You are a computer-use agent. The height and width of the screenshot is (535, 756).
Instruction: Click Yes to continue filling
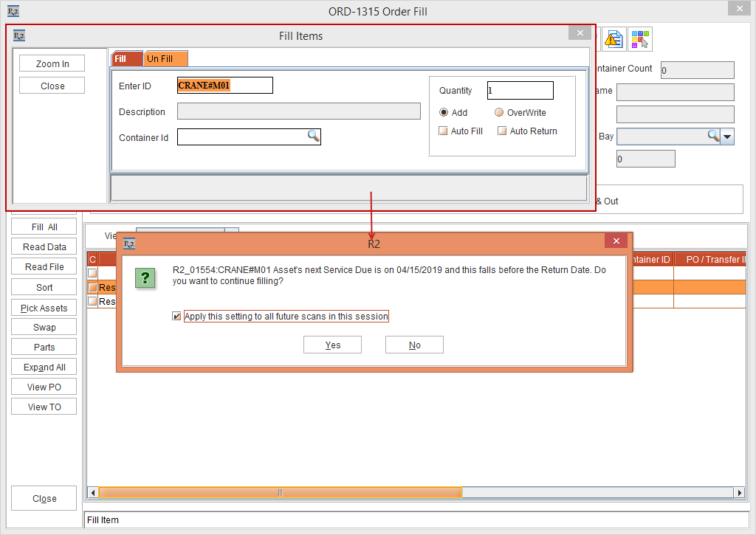[x=333, y=345]
